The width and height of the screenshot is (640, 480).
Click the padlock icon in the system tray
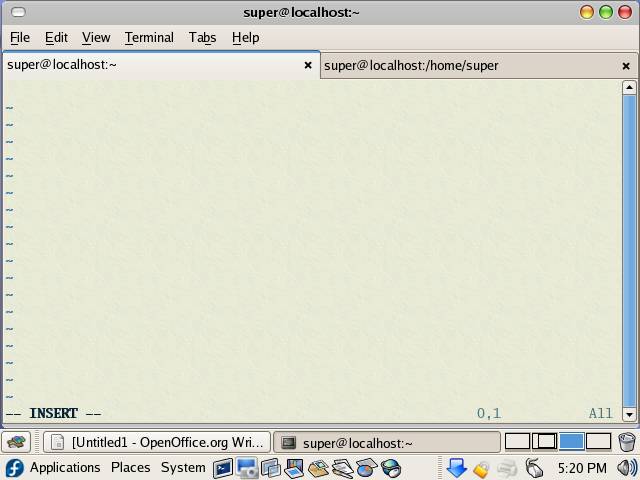tap(481, 468)
